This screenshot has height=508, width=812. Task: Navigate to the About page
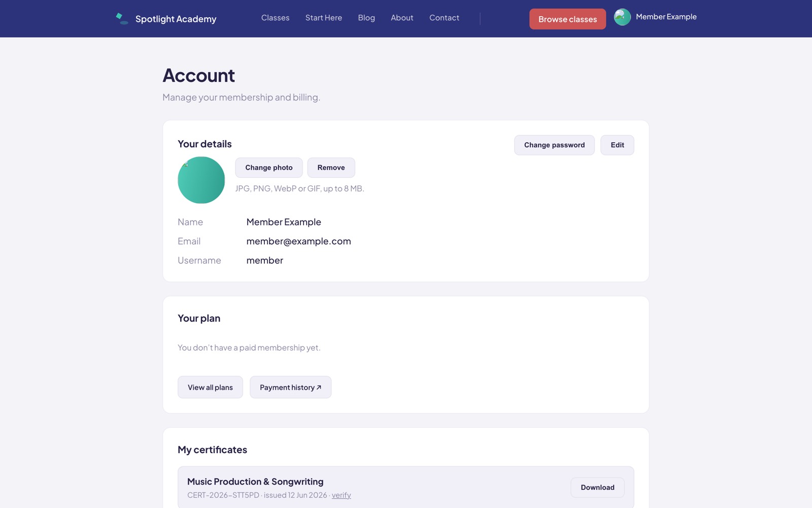tap(402, 18)
